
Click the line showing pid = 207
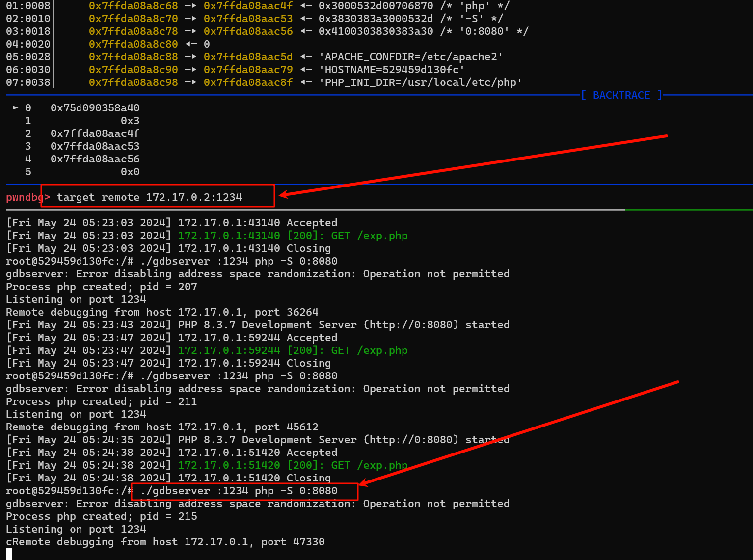(x=101, y=287)
